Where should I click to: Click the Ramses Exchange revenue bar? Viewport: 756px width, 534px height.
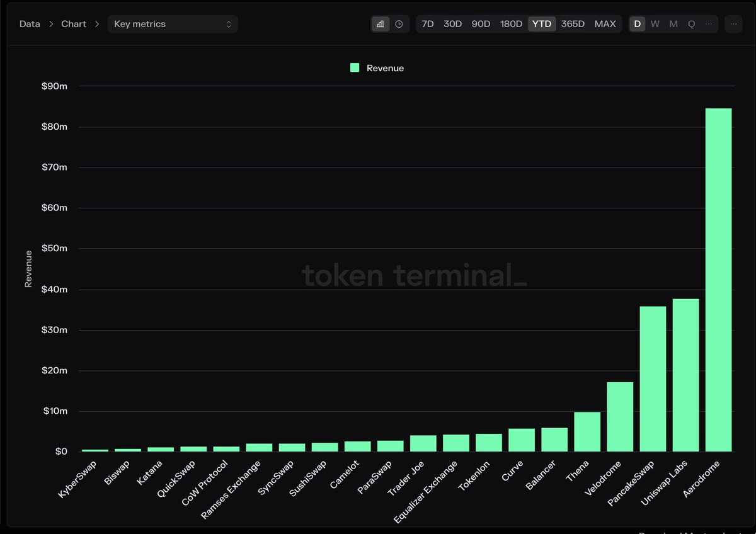click(260, 448)
